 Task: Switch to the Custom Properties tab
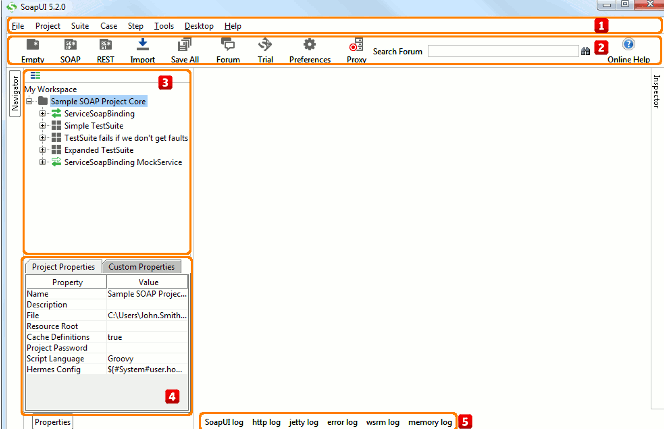click(x=142, y=266)
